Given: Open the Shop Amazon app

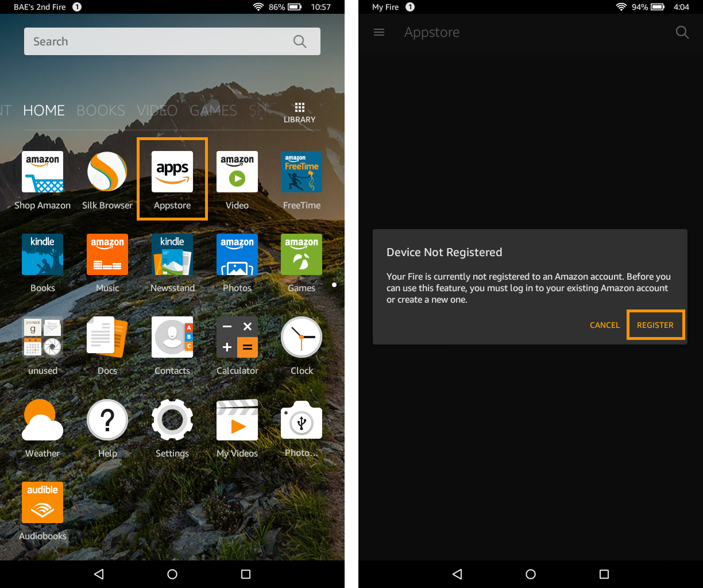Looking at the screenshot, I should pos(43,172).
